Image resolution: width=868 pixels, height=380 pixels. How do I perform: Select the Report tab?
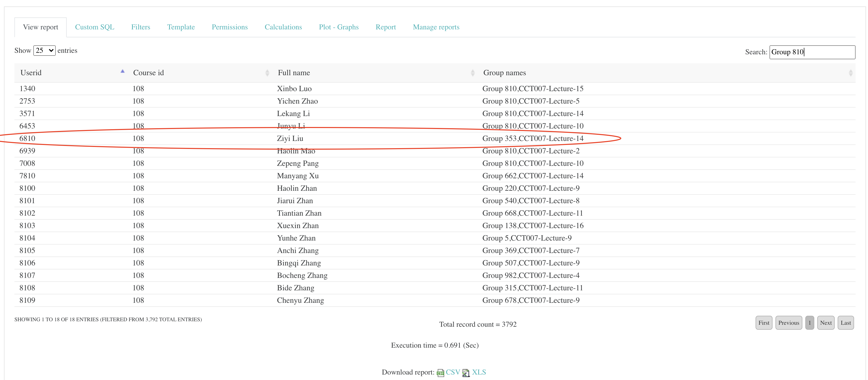386,27
